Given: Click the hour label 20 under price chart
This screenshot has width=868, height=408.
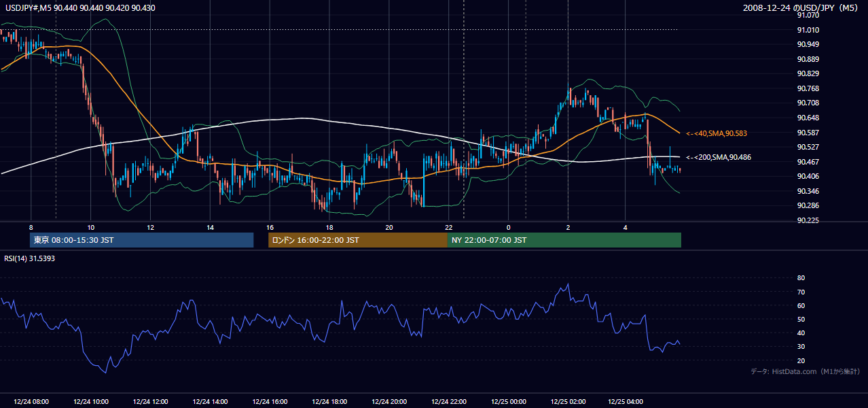Looking at the screenshot, I should 388,227.
